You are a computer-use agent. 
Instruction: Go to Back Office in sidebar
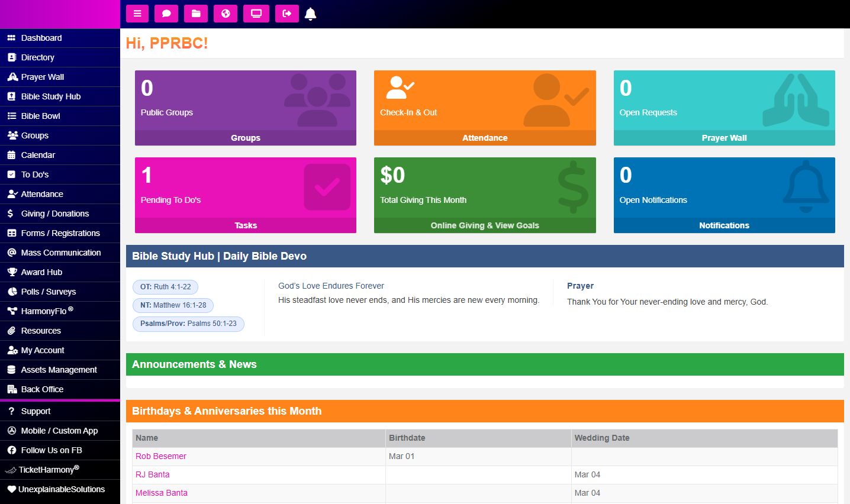coord(42,389)
